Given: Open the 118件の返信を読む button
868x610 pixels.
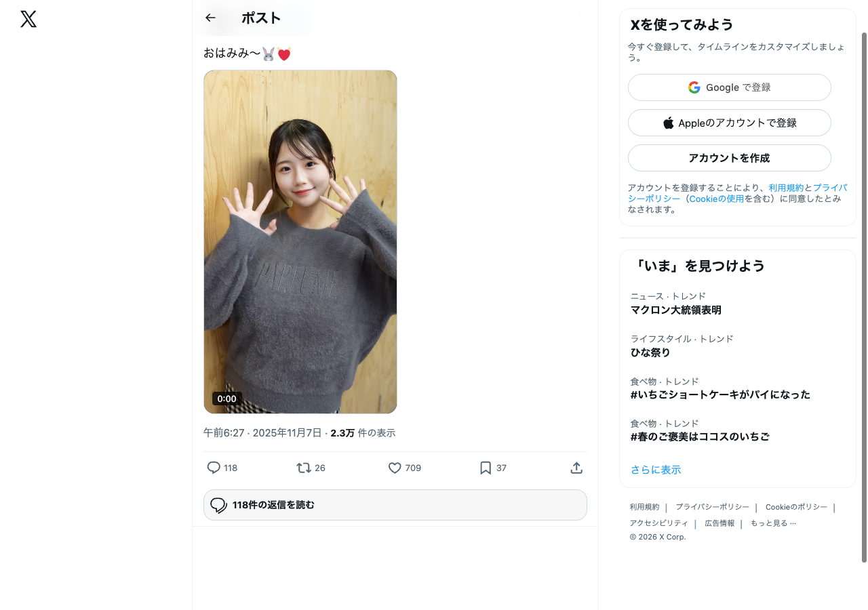Looking at the screenshot, I should (x=395, y=505).
